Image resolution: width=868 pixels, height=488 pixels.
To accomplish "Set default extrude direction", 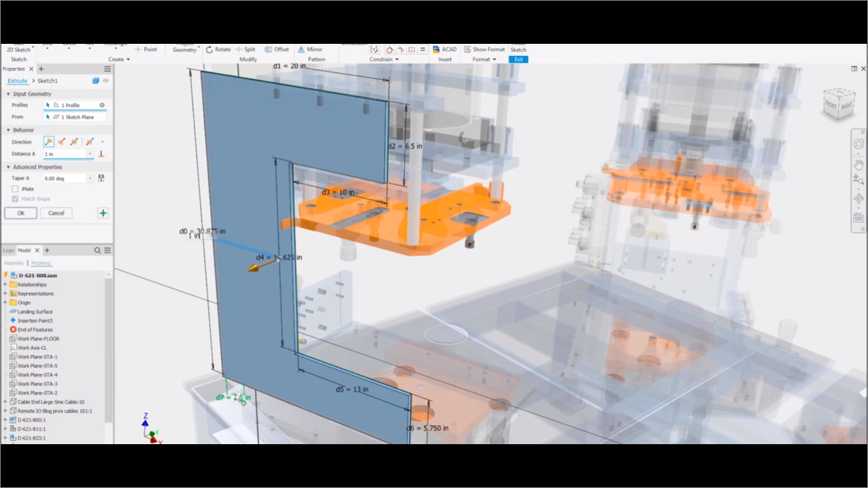I will pyautogui.click(x=49, y=142).
